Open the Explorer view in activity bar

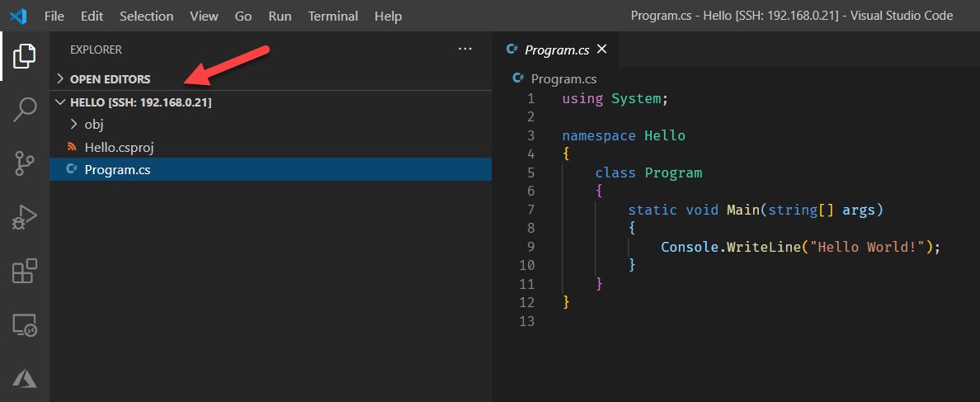tap(25, 56)
